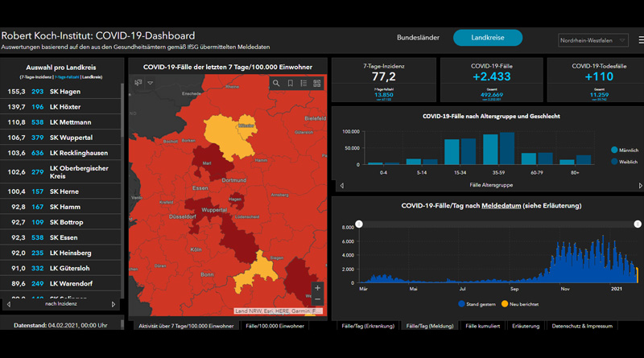Open the Fälle/100.000 Einwohner tab
This screenshot has height=358, width=644.
275,326
